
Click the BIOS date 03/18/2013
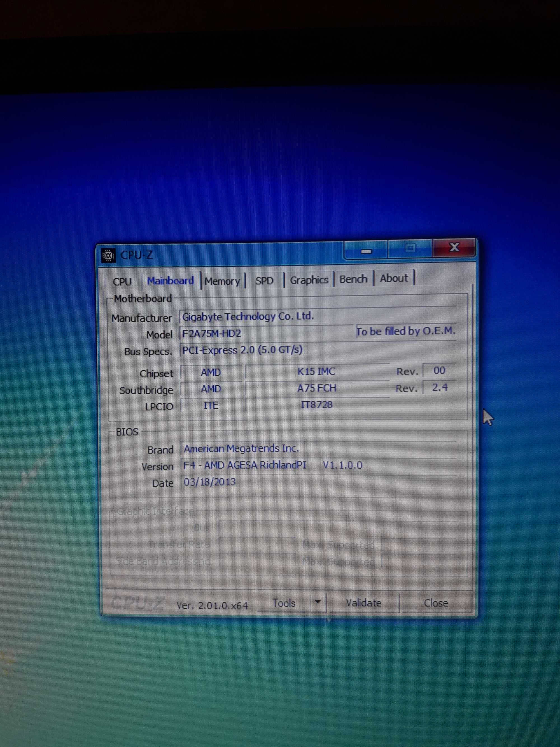coord(319,482)
